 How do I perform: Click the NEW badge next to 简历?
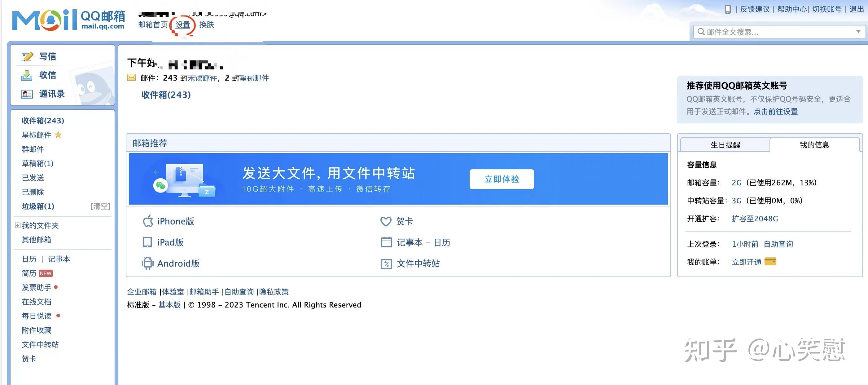click(46, 273)
